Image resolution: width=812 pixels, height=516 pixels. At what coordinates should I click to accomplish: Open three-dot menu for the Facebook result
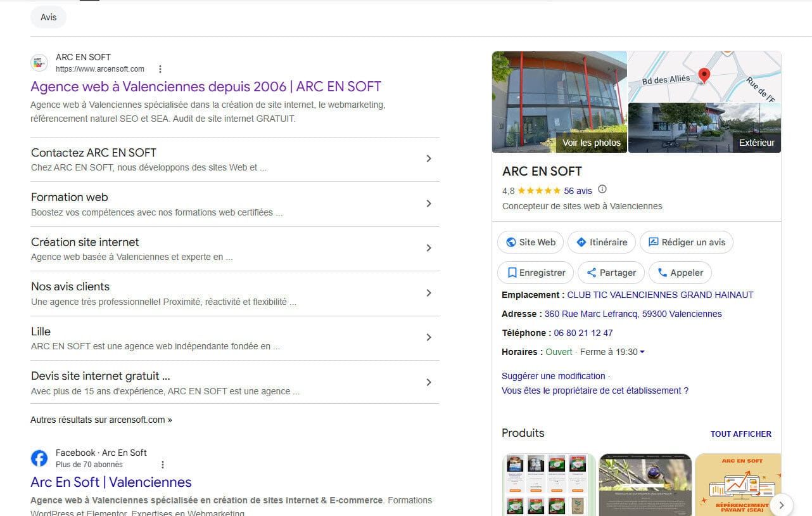[163, 465]
